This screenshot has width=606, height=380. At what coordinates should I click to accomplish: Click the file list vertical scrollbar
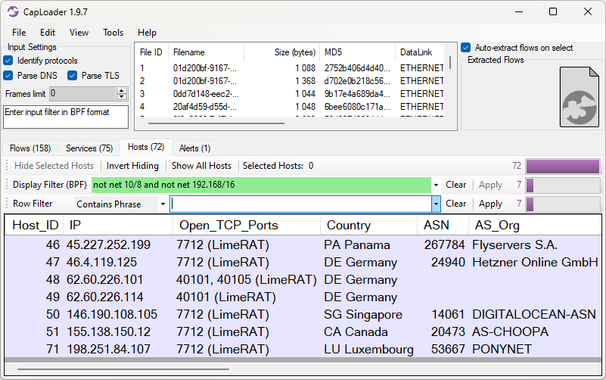(x=450, y=63)
